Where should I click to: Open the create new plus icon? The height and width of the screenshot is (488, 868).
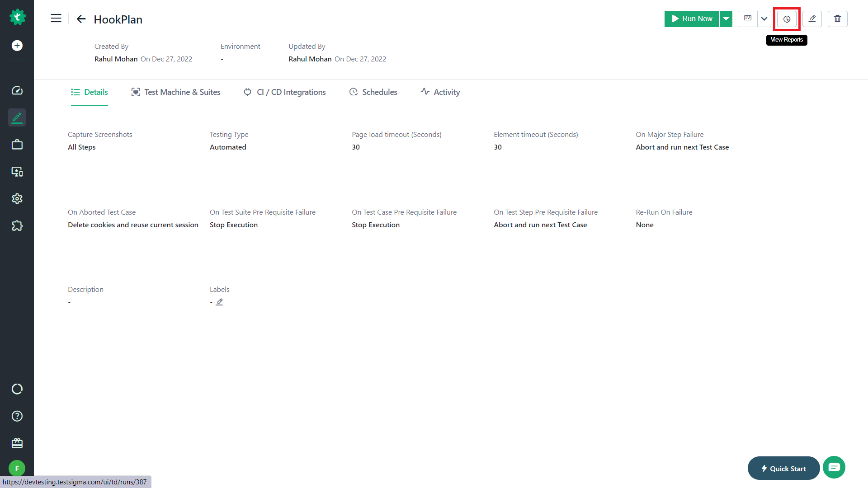click(17, 46)
